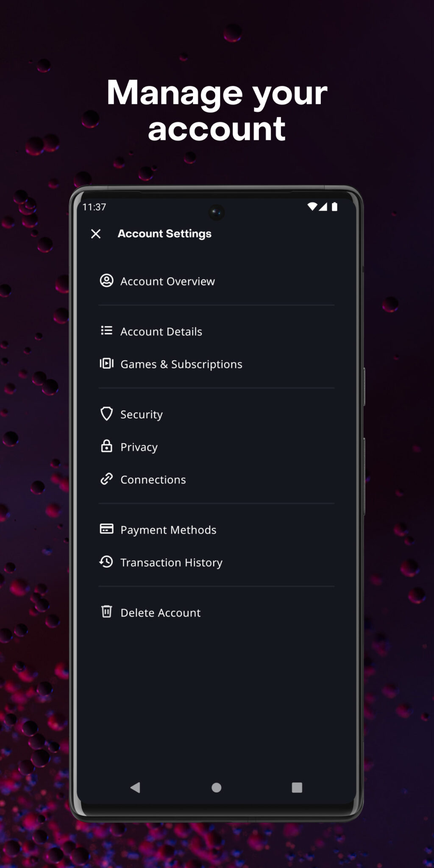
Task: Open Payment Methods label
Action: click(168, 530)
